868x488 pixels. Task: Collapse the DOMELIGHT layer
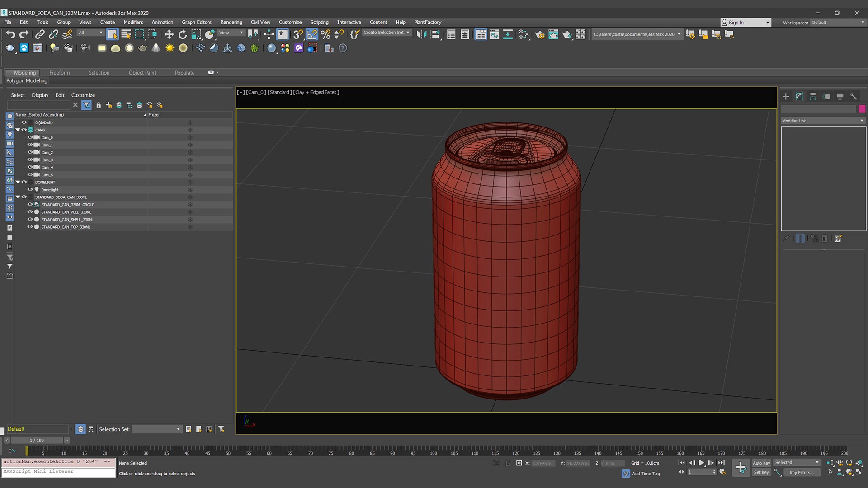(x=18, y=182)
